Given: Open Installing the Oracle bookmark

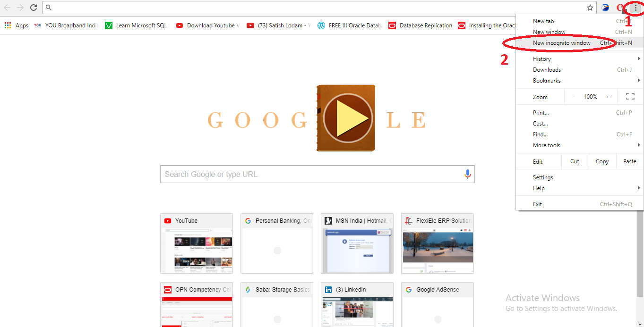Looking at the screenshot, I should pos(487,25).
